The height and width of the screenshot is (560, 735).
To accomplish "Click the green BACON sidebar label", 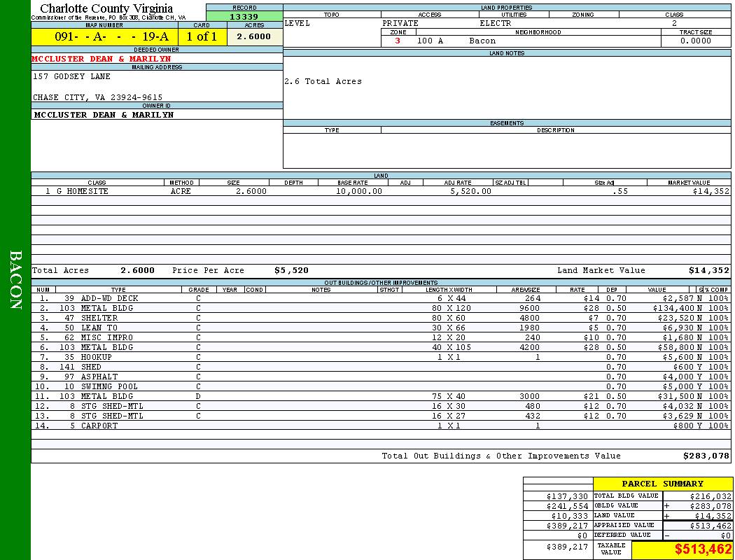I will tap(15, 280).
